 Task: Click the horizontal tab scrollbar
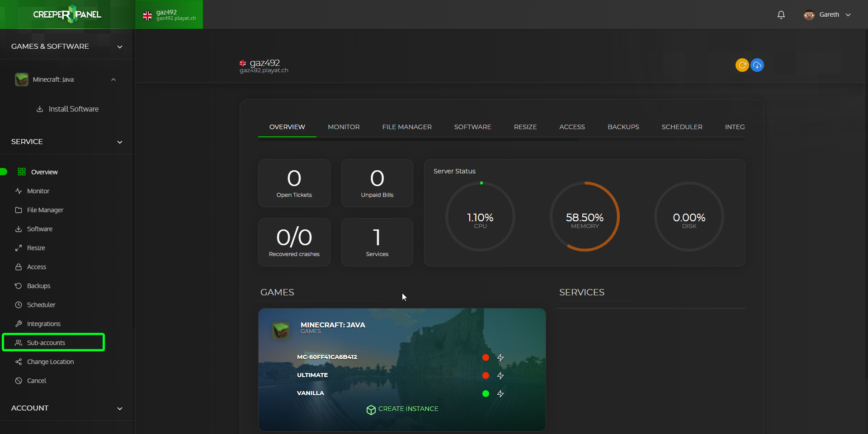[x=418, y=140]
